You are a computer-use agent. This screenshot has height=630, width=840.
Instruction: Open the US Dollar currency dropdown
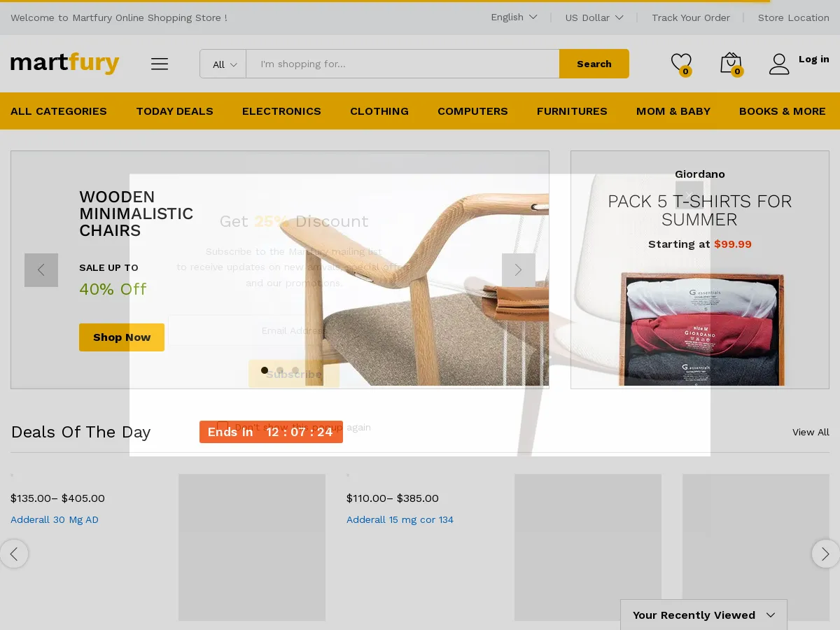pos(594,17)
